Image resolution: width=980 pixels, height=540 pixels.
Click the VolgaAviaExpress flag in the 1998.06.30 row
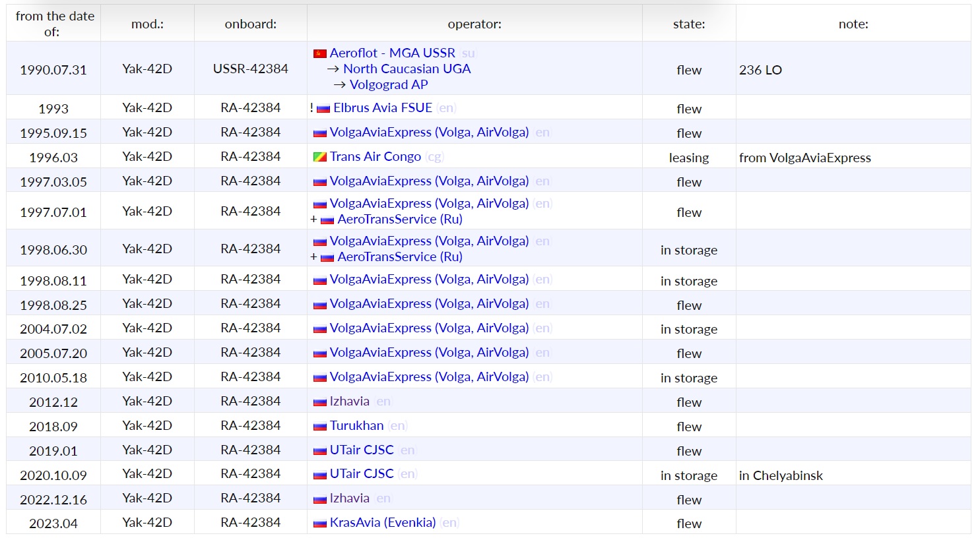(320, 241)
